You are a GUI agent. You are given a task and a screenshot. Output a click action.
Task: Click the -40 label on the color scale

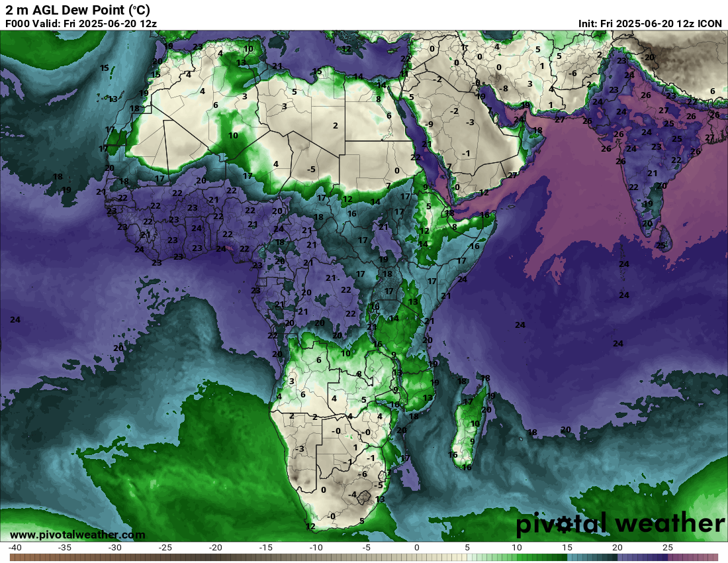[x=15, y=548]
